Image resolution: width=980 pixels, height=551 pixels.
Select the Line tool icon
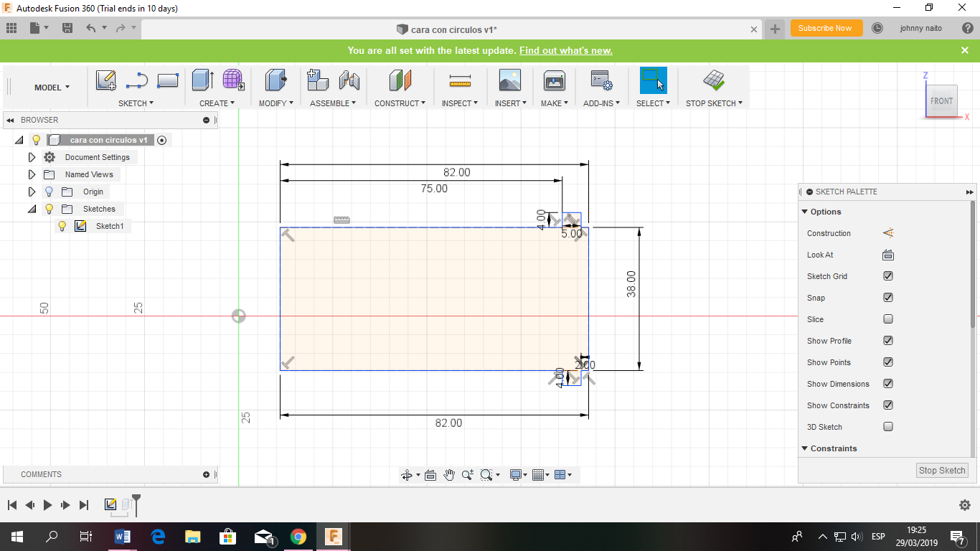tap(136, 80)
